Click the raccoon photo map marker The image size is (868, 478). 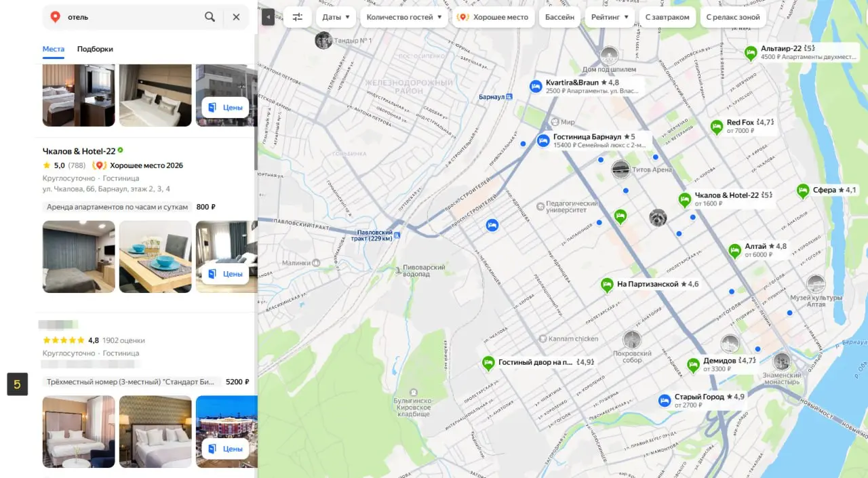658,217
